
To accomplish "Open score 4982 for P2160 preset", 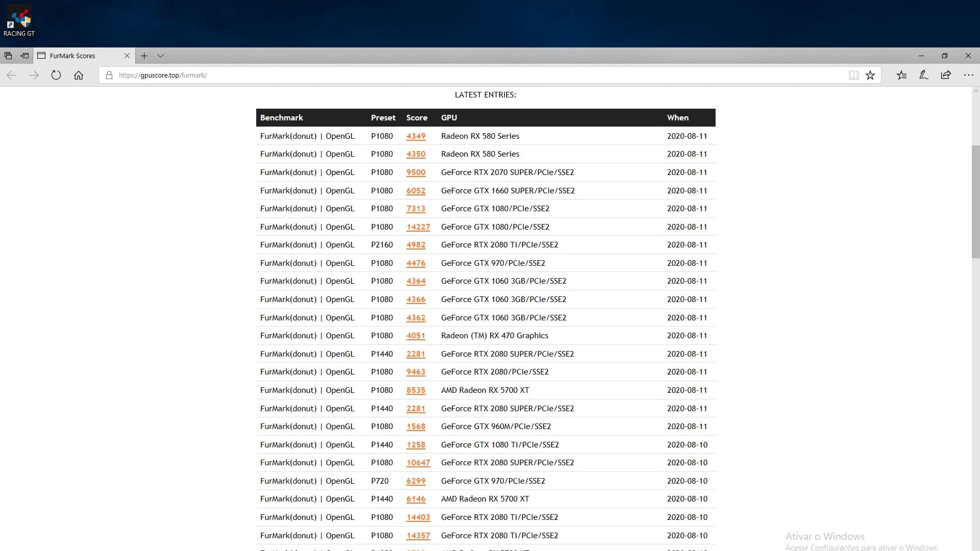I will (x=415, y=245).
